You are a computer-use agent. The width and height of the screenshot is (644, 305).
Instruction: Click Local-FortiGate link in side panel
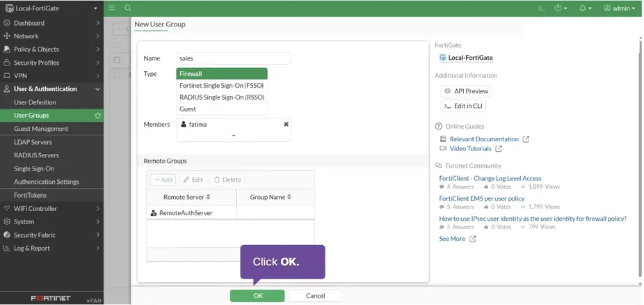click(470, 58)
